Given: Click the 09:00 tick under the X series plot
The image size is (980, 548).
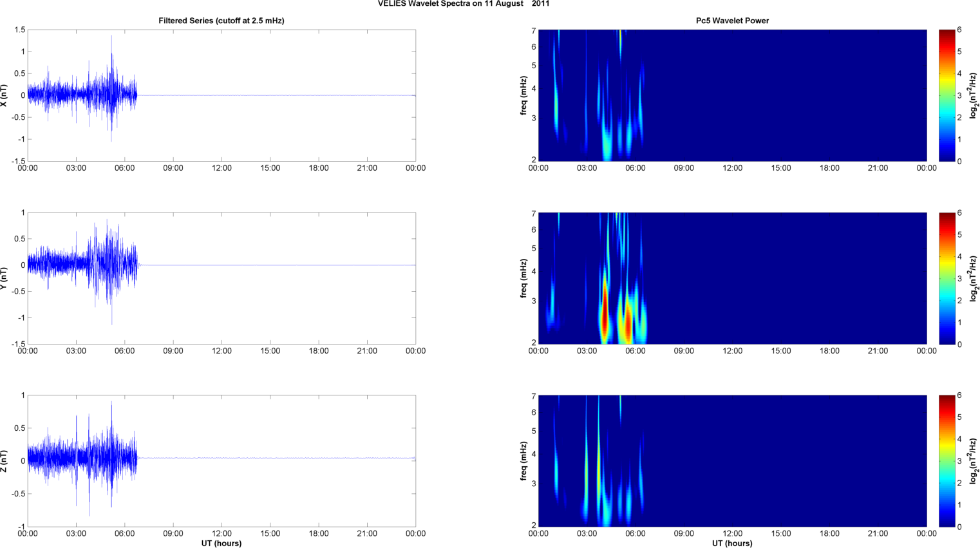Looking at the screenshot, I should tap(173, 168).
